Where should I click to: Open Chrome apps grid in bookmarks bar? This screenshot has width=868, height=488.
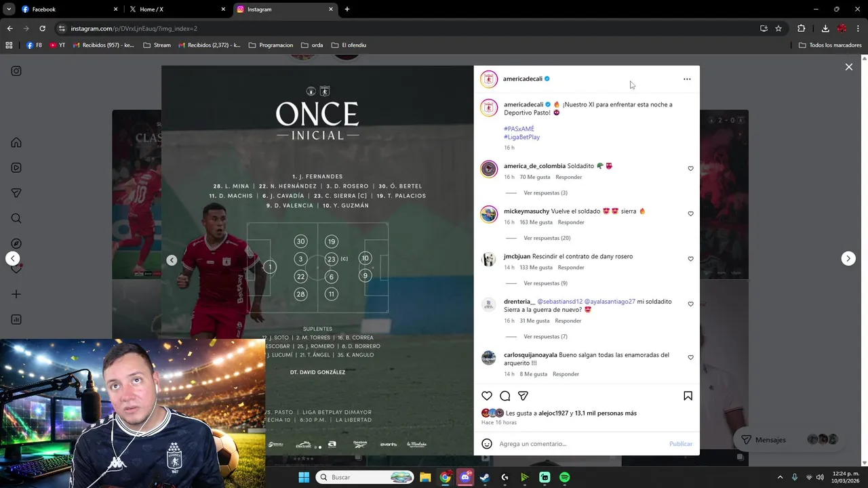(9, 45)
